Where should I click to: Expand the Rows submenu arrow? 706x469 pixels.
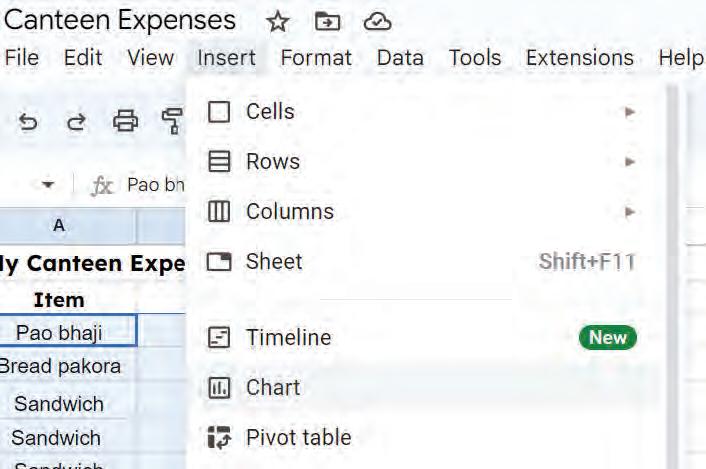click(x=630, y=162)
